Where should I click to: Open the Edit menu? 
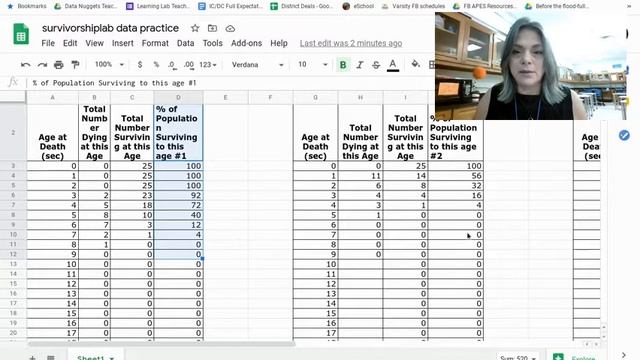(70, 43)
